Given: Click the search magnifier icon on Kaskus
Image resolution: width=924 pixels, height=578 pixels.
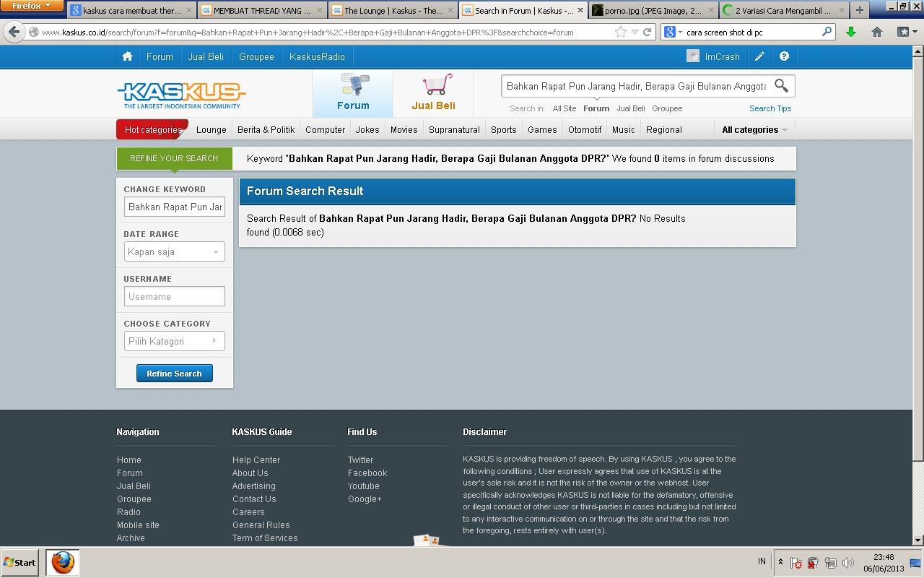Looking at the screenshot, I should [781, 86].
